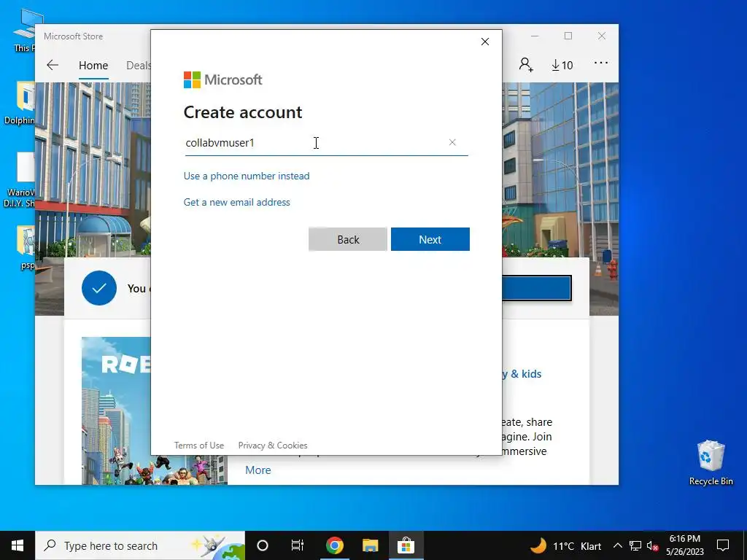Open the Dolphin desktop folder icon
The image size is (747, 560).
20,102
